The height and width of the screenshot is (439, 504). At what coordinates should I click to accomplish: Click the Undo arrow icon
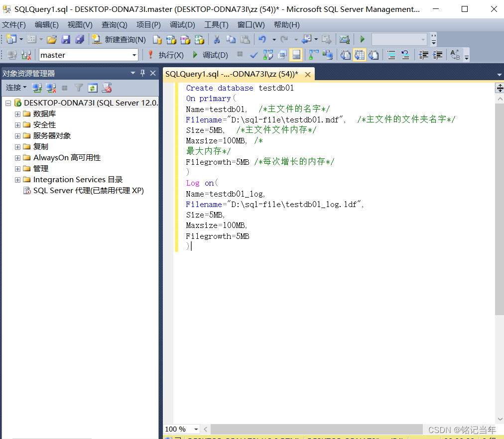[x=262, y=39]
